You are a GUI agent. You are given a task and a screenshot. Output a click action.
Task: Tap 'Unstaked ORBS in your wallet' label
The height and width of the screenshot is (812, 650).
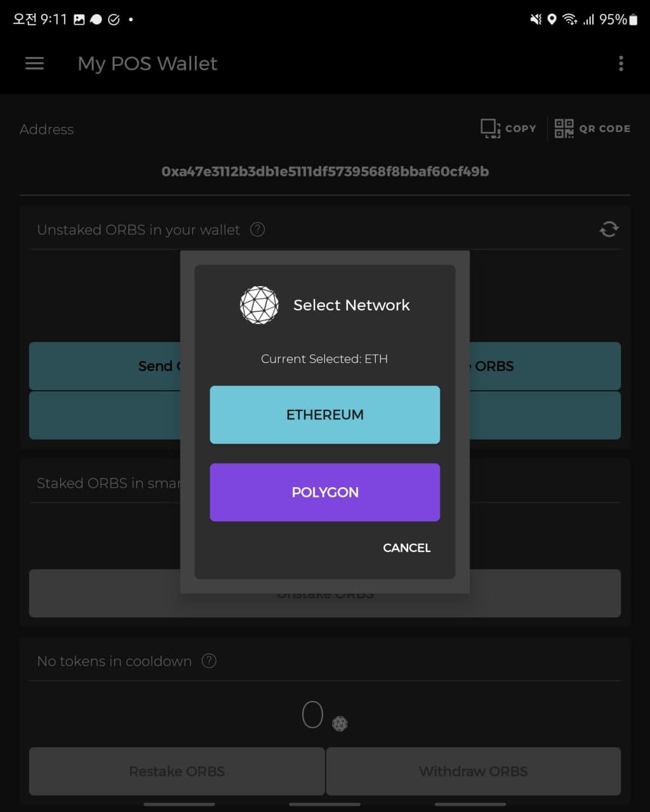point(138,230)
